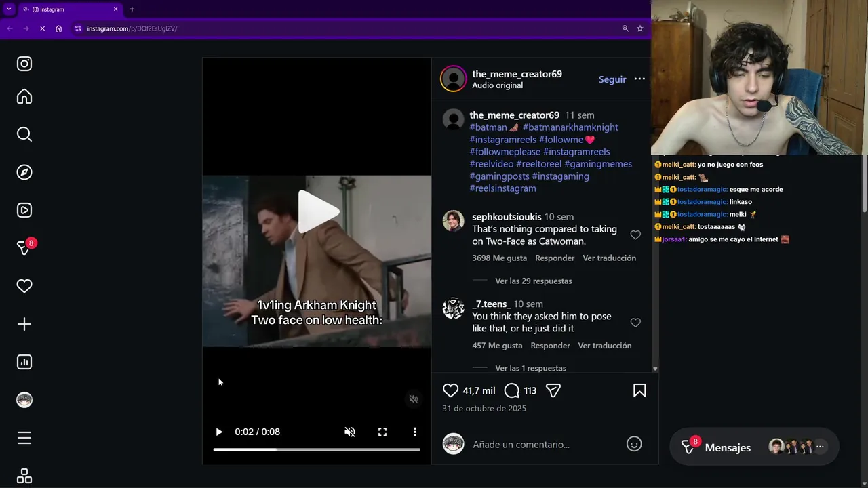Open Explore via the compass icon

pos(24,172)
